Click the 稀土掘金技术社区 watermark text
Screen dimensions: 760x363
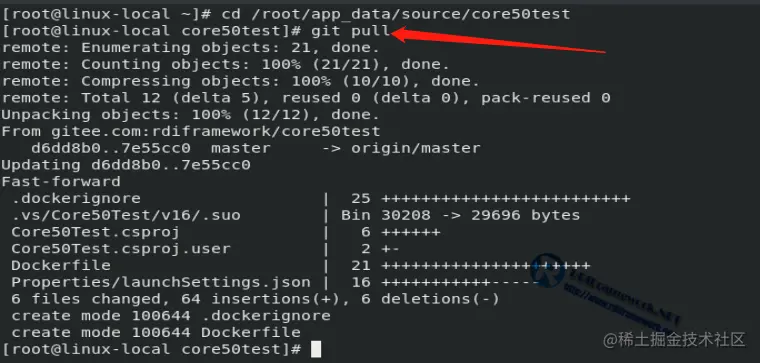click(674, 340)
